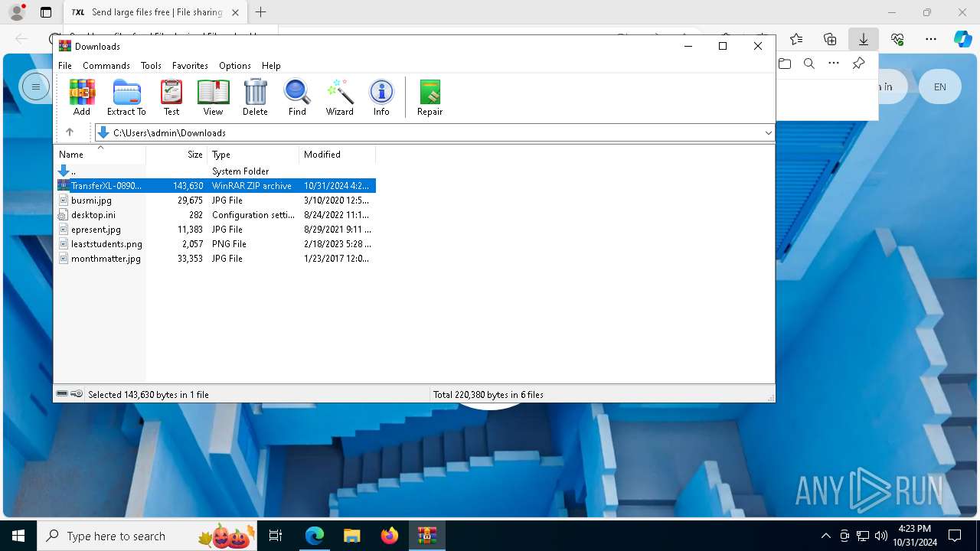Click the Find magnifier icon
This screenshot has height=551, width=980.
(x=297, y=97)
